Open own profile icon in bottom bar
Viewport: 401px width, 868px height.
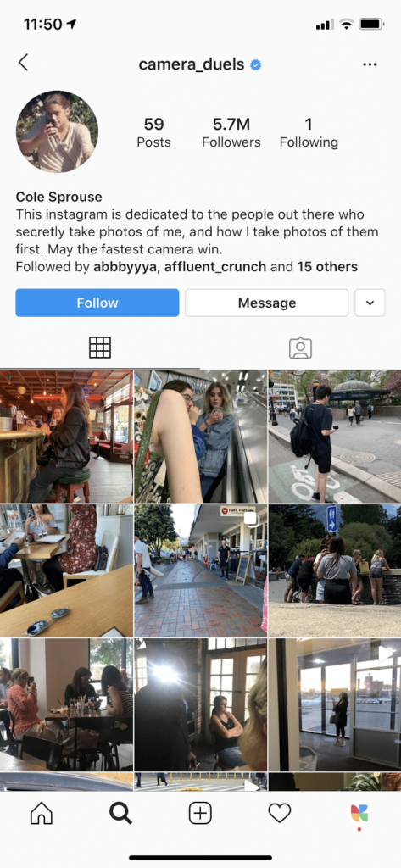[359, 813]
